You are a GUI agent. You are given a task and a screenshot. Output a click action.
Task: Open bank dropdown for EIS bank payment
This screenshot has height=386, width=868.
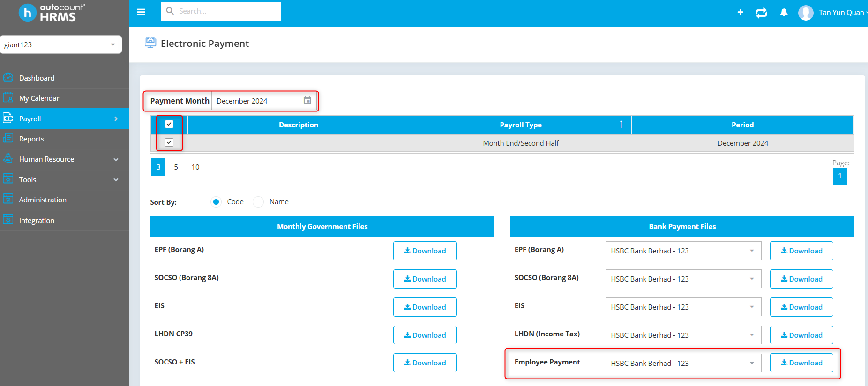coord(683,307)
